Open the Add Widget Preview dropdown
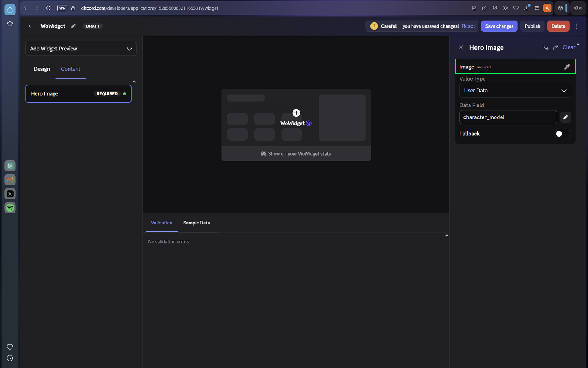The image size is (588, 368). point(81,49)
